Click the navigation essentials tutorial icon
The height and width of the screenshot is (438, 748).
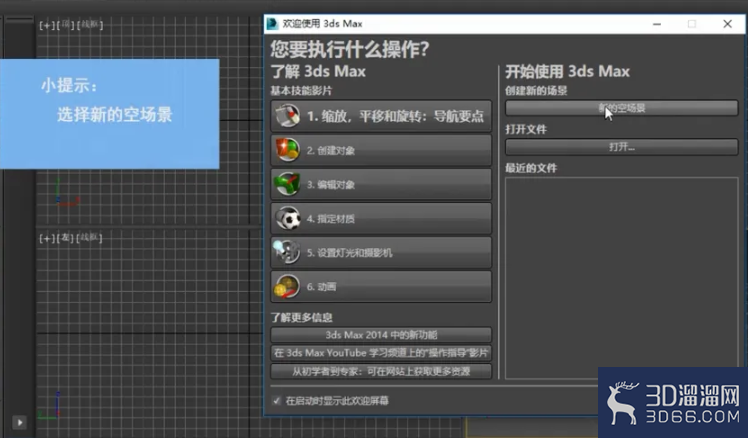pos(288,115)
